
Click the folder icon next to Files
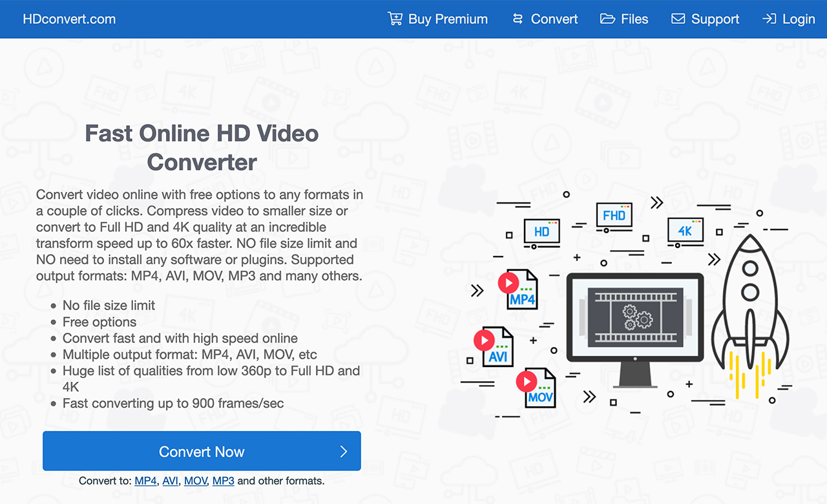pos(608,19)
